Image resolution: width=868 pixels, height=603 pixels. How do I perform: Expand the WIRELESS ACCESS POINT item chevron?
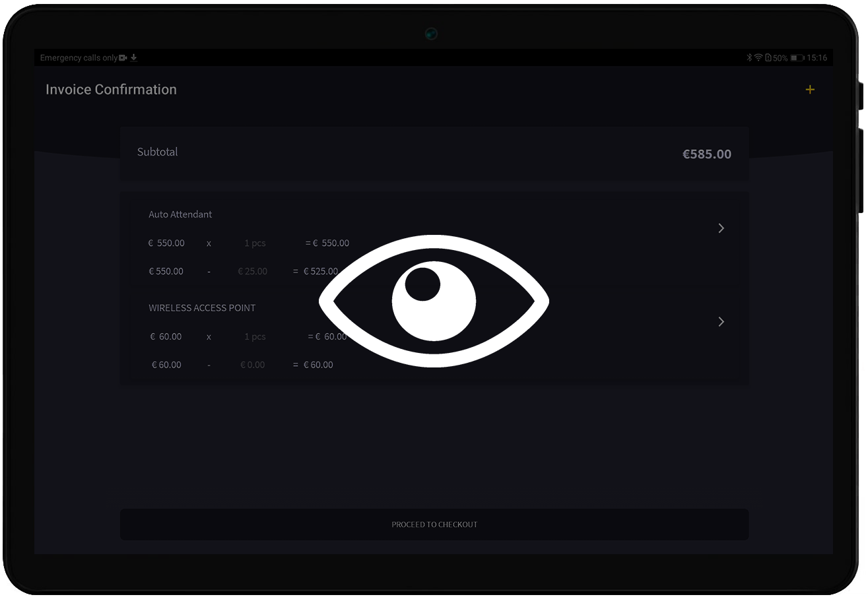[721, 322]
